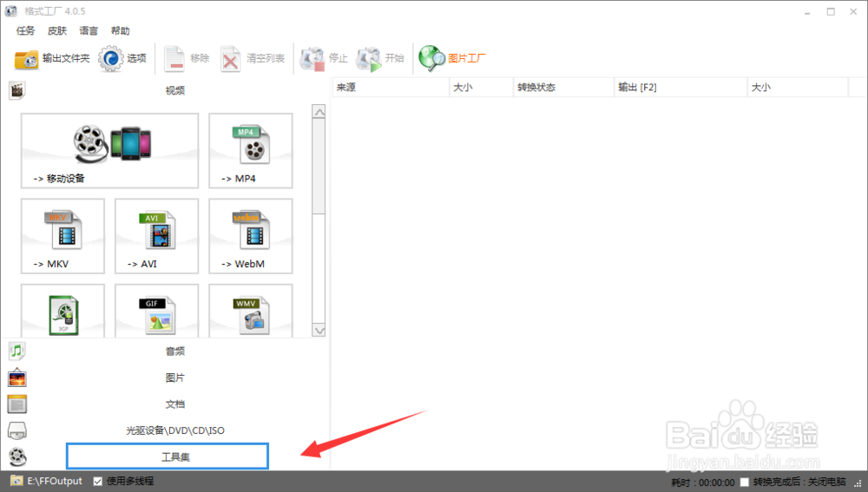Open the Task (任务) menu

coord(25,30)
